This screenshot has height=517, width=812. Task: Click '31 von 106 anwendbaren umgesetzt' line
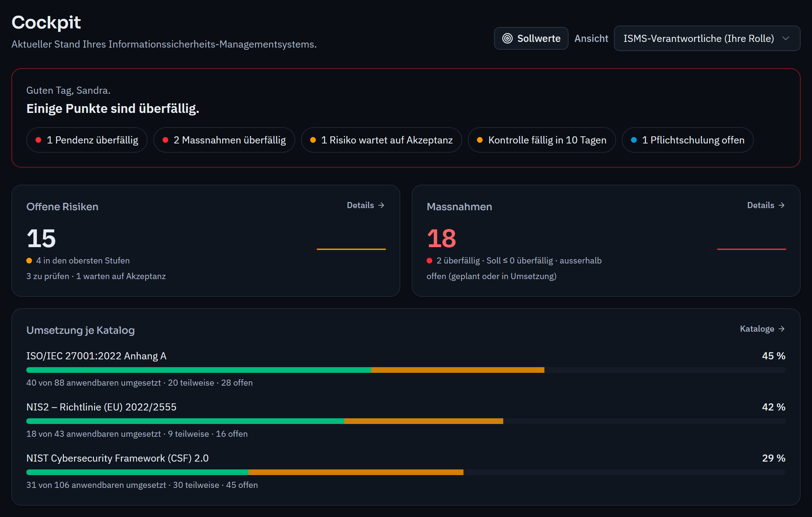[142, 485]
